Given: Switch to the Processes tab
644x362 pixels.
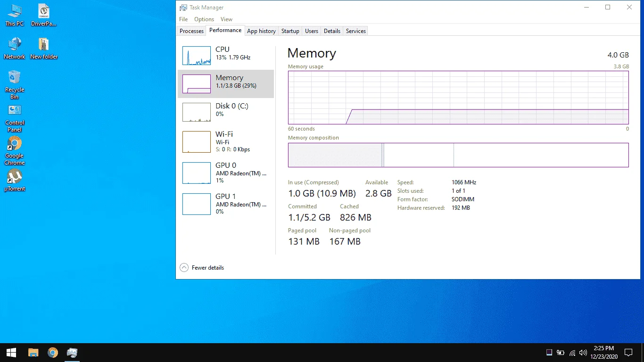Looking at the screenshot, I should click(x=192, y=31).
